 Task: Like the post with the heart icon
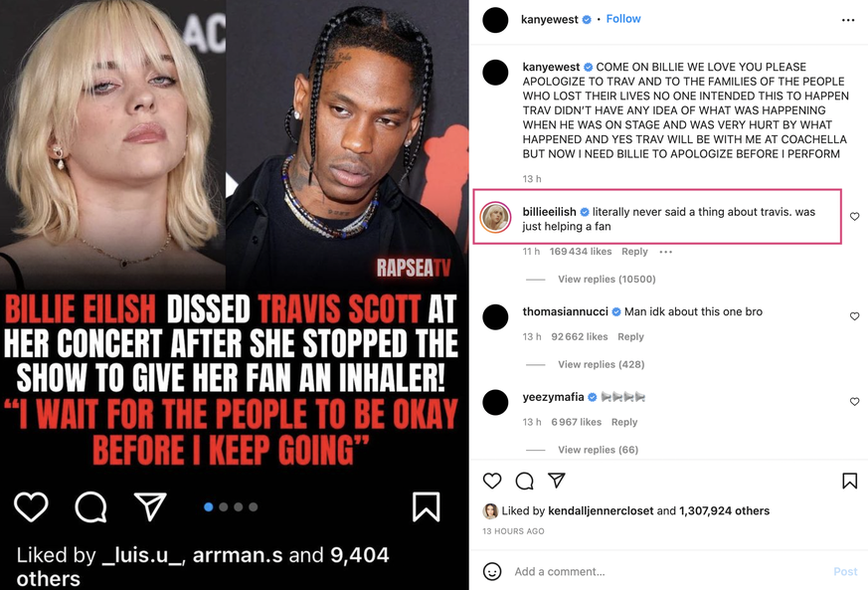click(x=491, y=481)
